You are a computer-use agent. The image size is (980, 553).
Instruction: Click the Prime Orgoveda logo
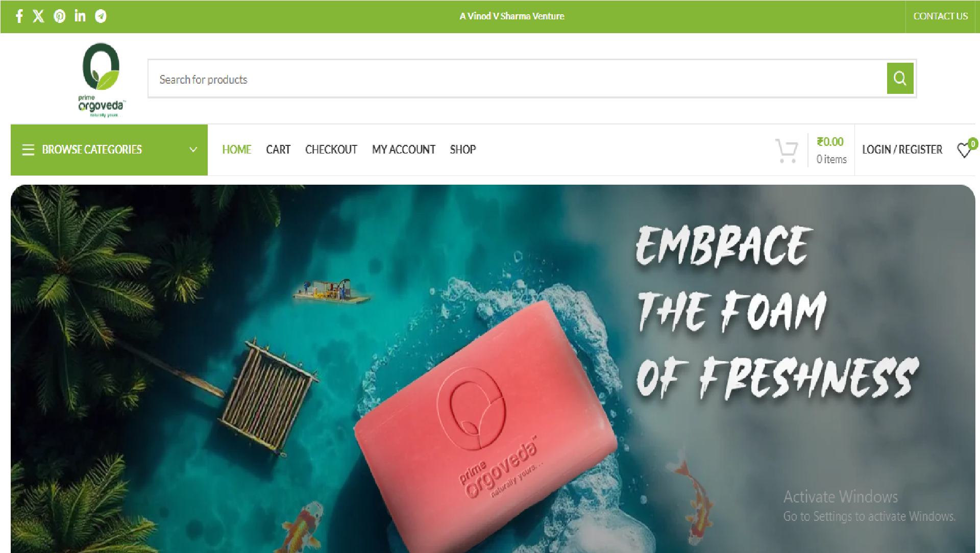click(101, 80)
